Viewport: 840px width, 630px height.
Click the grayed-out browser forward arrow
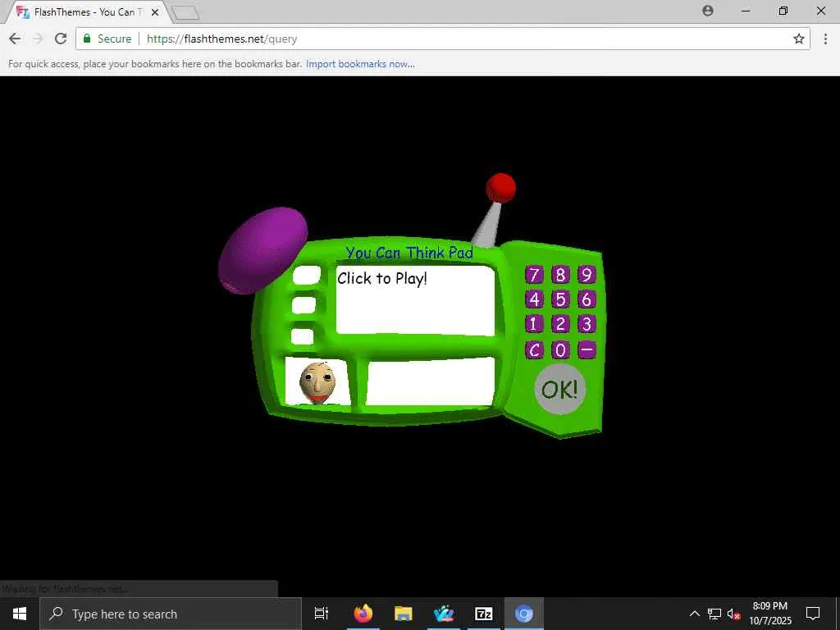38,39
